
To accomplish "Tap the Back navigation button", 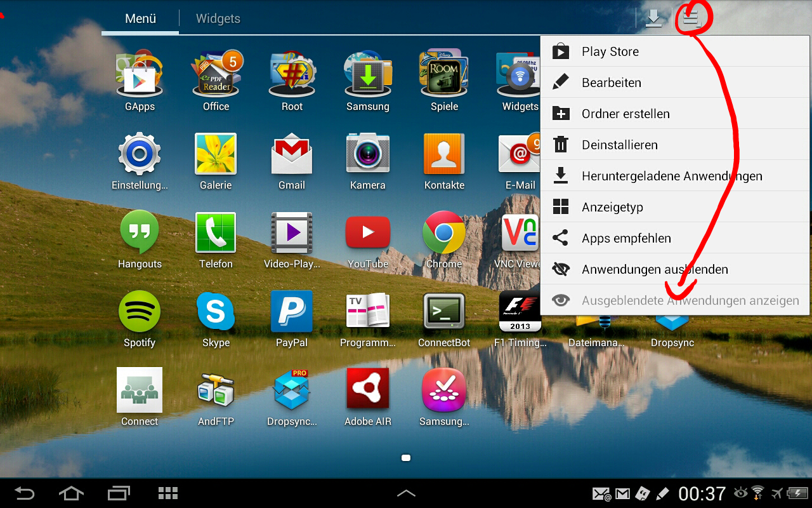I will pos(25,493).
